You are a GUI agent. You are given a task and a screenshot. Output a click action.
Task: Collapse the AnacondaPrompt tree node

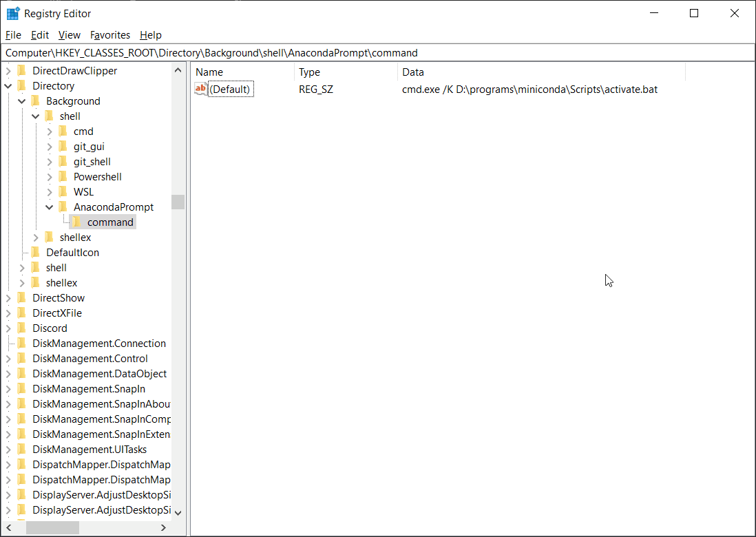coord(50,207)
